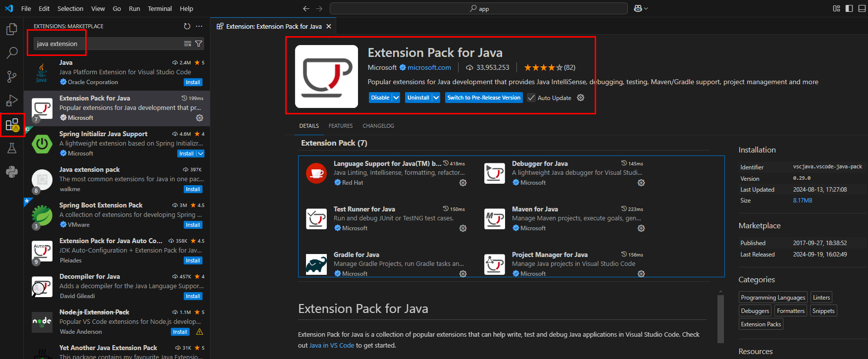Refresh the extensions marketplace list
Image resolution: width=868 pixels, height=359 pixels.
[x=187, y=26]
